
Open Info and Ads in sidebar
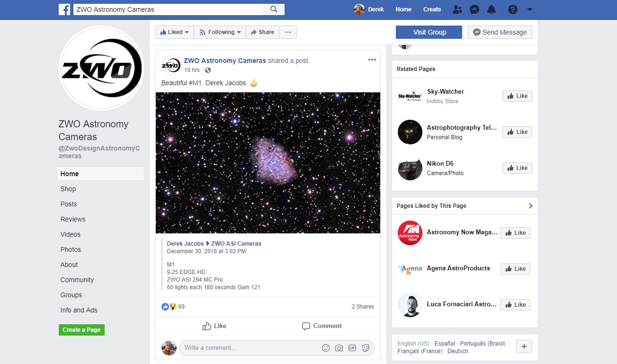point(79,310)
